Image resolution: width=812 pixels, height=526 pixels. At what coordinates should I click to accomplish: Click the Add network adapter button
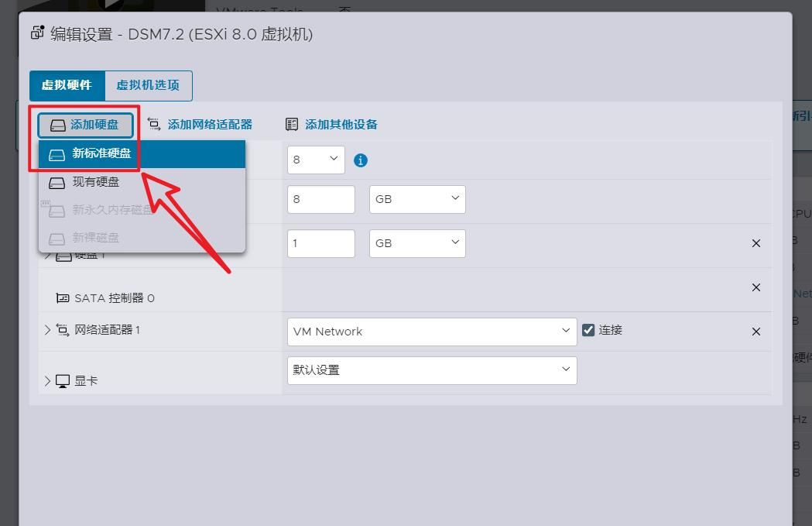pyautogui.click(x=200, y=125)
